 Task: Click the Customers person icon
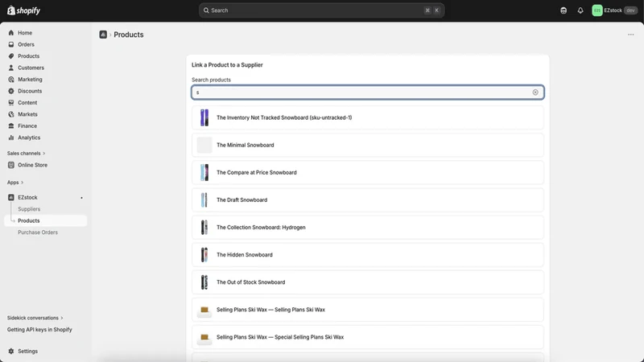click(11, 68)
